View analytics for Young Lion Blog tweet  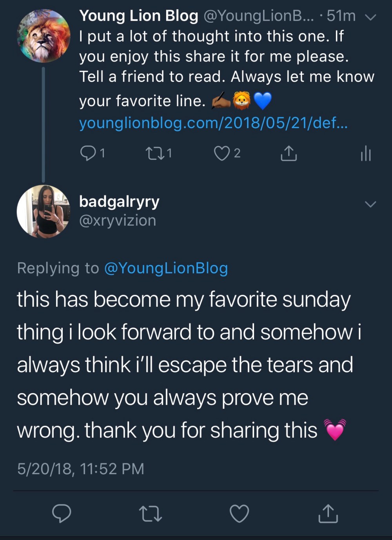[365, 153]
